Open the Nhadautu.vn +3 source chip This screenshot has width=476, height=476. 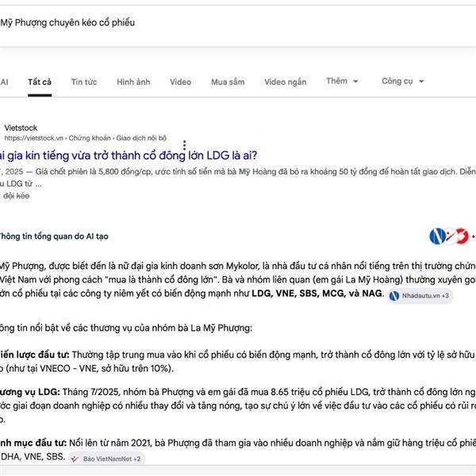pyautogui.click(x=420, y=296)
